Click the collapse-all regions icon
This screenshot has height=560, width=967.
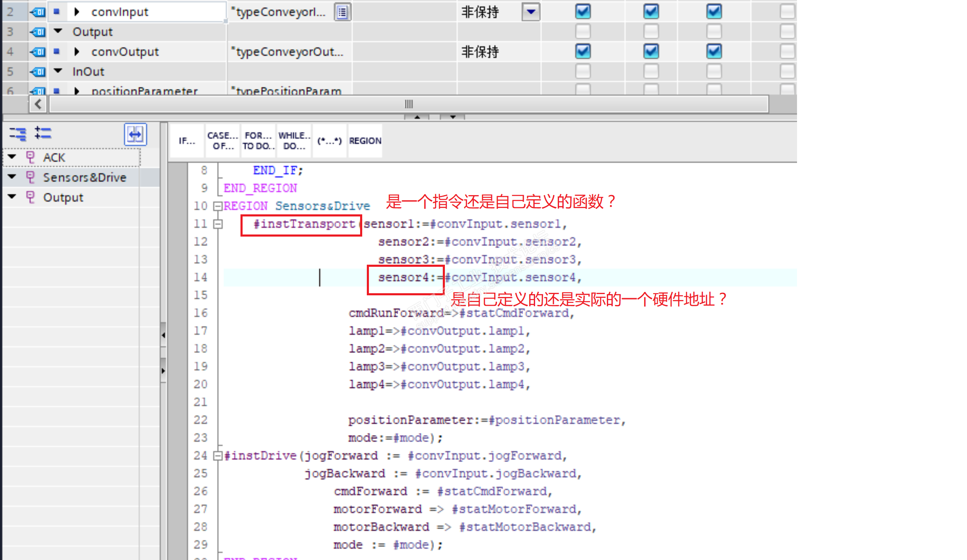[x=18, y=134]
